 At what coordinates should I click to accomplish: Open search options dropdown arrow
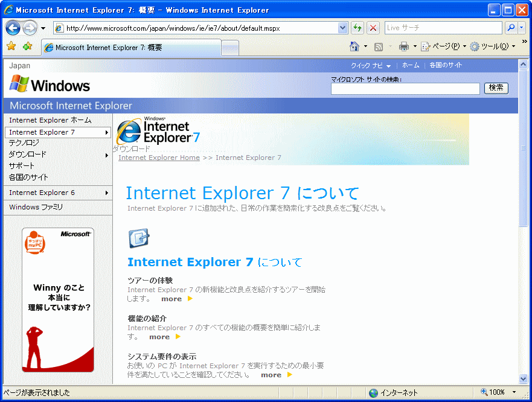click(522, 28)
